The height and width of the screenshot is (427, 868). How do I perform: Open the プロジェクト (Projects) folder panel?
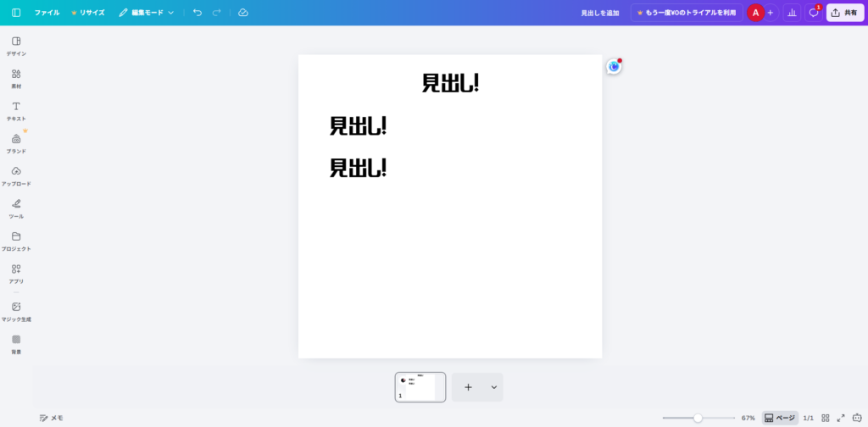click(16, 241)
